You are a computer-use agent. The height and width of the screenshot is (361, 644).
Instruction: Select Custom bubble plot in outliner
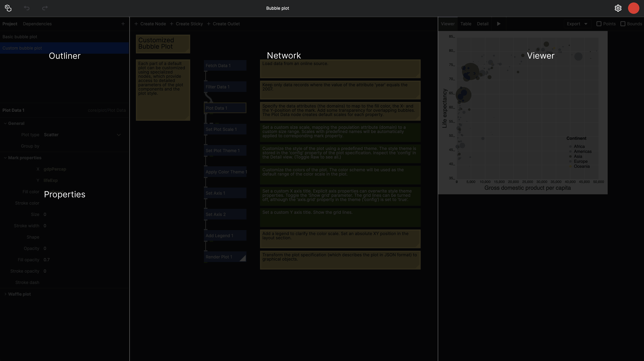pyautogui.click(x=65, y=48)
